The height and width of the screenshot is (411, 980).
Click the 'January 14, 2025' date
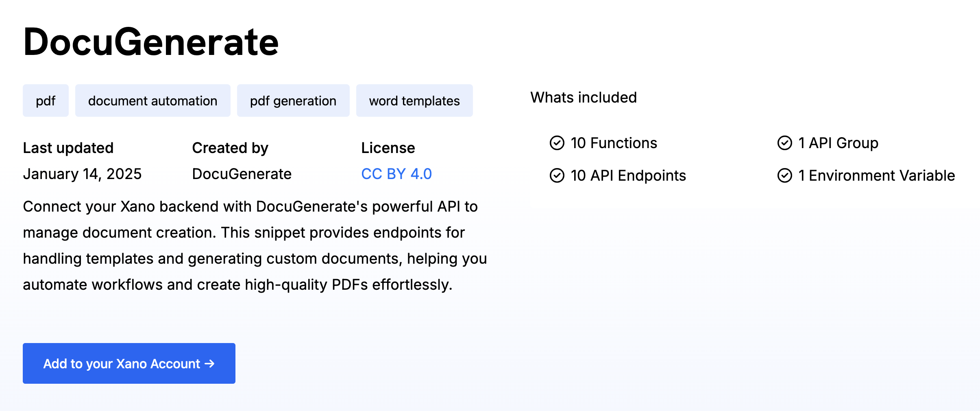tap(82, 174)
